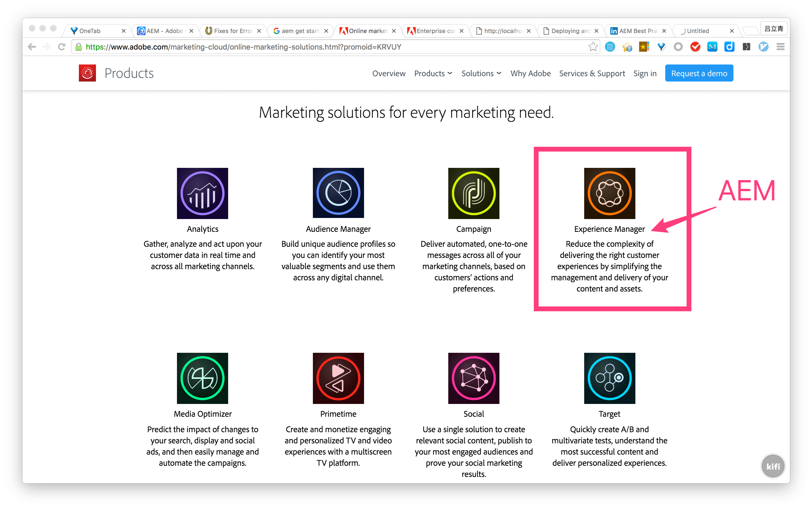812x510 pixels.
Task: Click the Sign in link
Action: coord(644,74)
